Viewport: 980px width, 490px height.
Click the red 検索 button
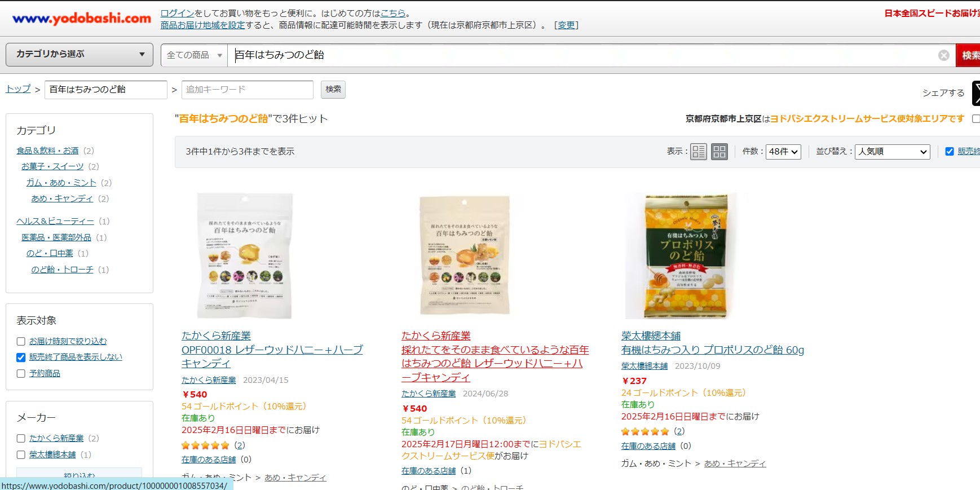tap(969, 55)
